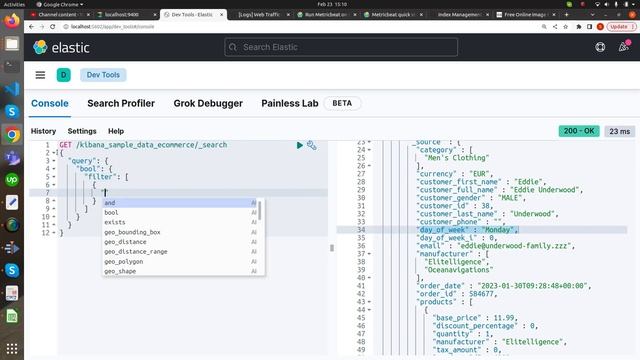Choose 'geo_distance_range' autocomplete suggestion
This screenshot has height=360, width=640.
click(180, 252)
